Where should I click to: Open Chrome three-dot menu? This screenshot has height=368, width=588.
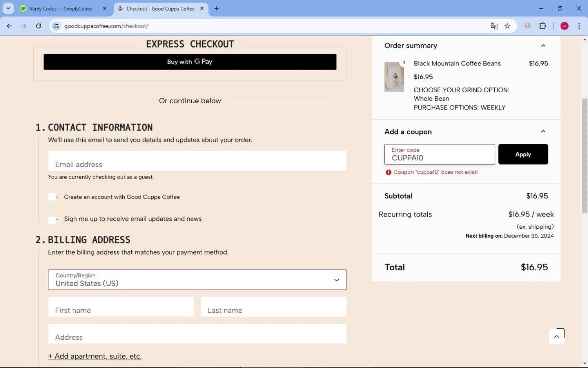[x=579, y=26]
